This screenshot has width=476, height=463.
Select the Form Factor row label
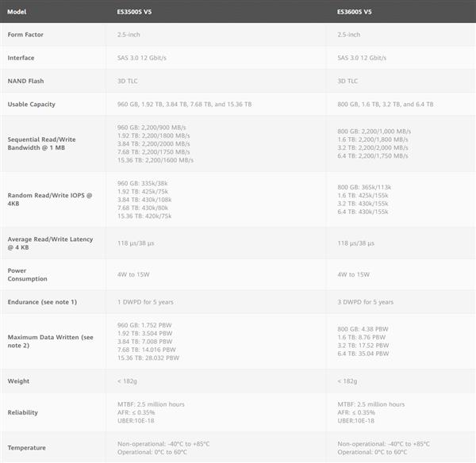26,35
